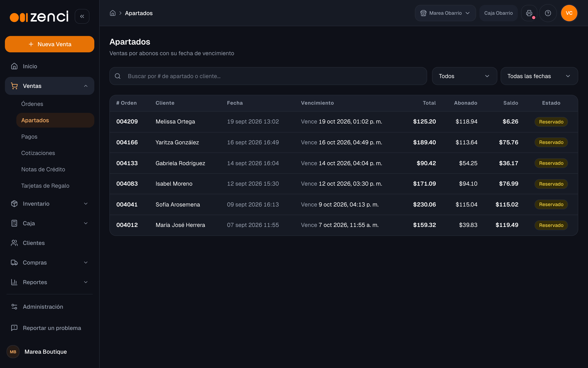Select client Gabriela Rodríguez in the table
This screenshot has height=368, width=588.
(x=180, y=163)
